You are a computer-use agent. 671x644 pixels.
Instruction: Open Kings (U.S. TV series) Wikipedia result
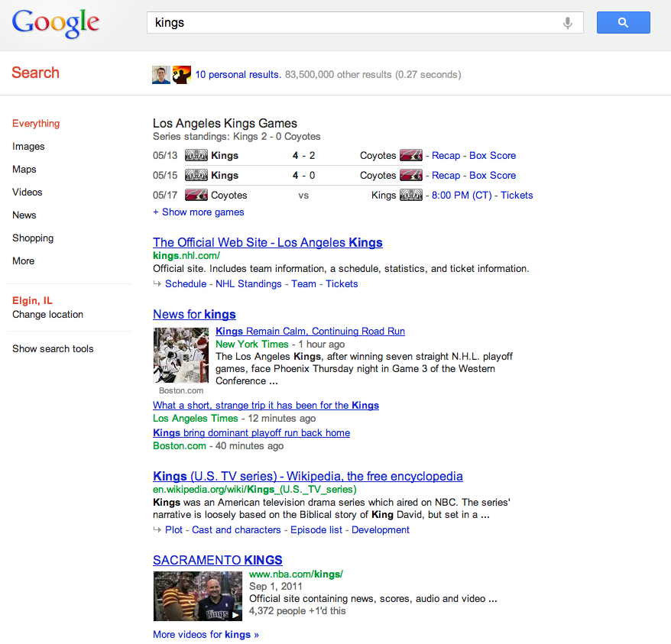coord(308,476)
